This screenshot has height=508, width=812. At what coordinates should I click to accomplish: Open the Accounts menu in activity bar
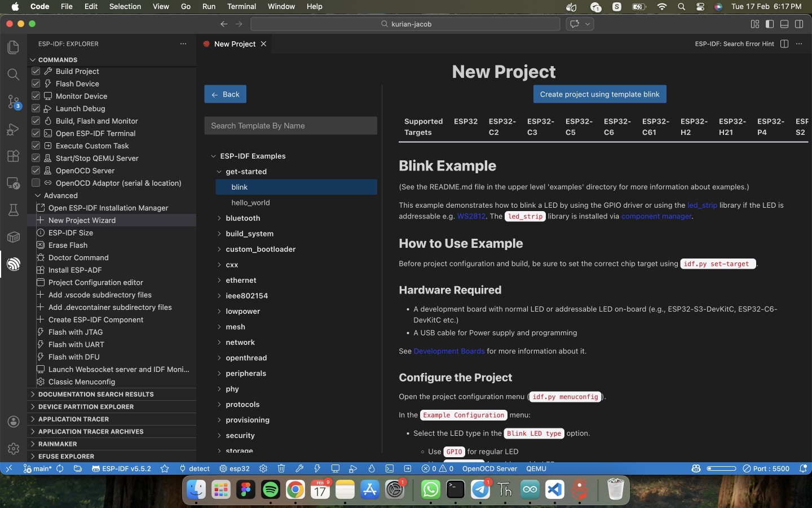[14, 422]
